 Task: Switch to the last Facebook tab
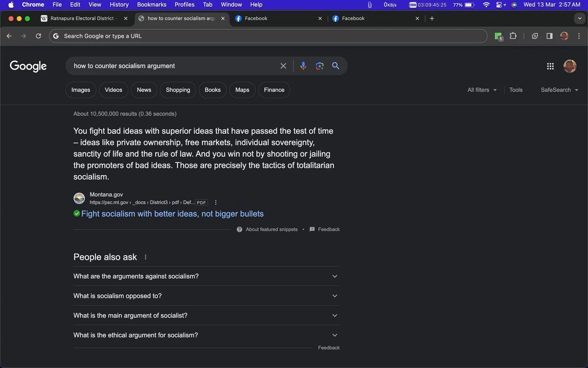(x=376, y=18)
